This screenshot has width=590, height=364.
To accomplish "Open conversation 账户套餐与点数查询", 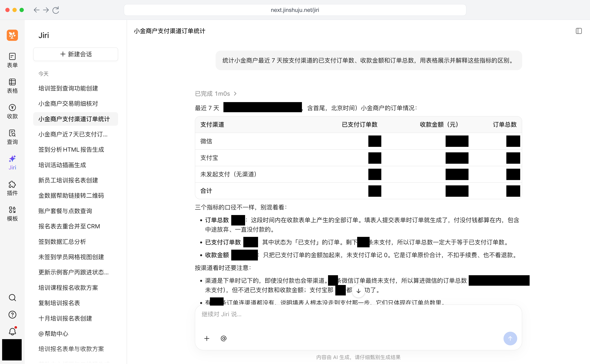I will point(76,211).
